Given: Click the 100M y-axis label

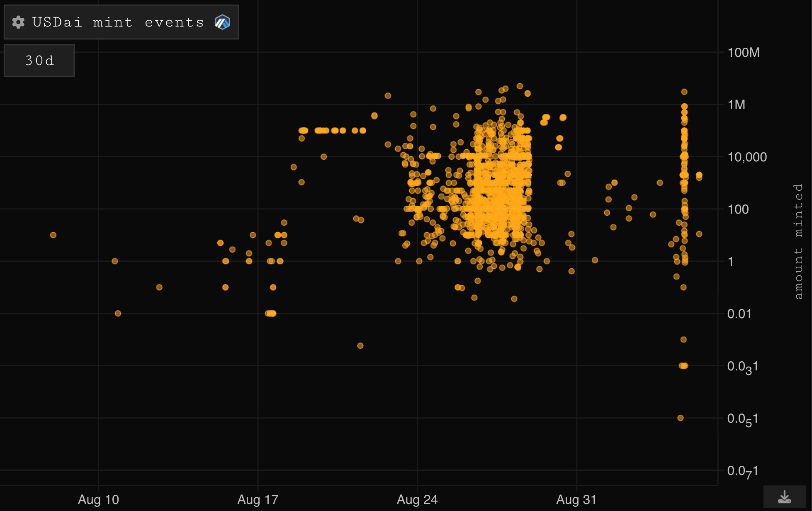Looking at the screenshot, I should click(x=744, y=53).
